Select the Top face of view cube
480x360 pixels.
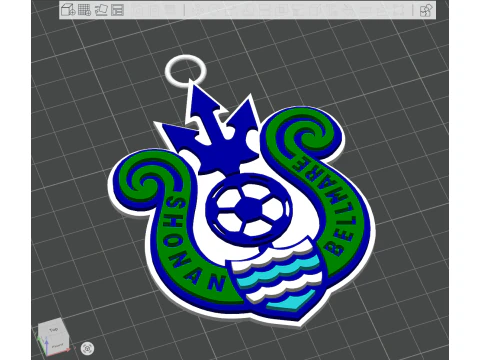pos(53,329)
